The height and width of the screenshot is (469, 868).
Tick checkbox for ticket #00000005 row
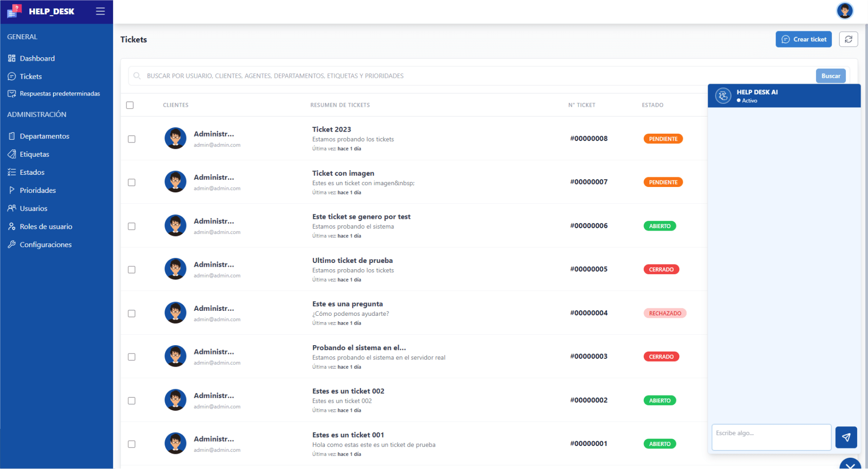132,270
